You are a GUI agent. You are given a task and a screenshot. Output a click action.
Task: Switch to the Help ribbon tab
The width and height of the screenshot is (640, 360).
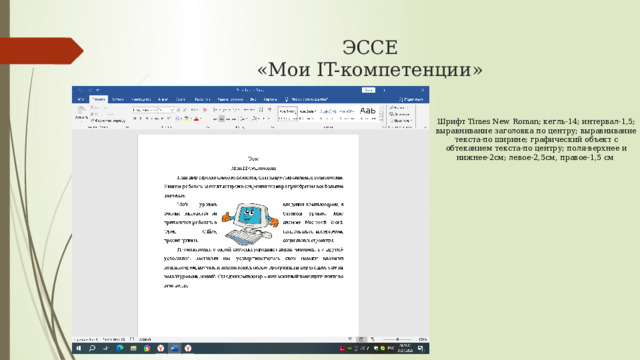tap(270, 99)
